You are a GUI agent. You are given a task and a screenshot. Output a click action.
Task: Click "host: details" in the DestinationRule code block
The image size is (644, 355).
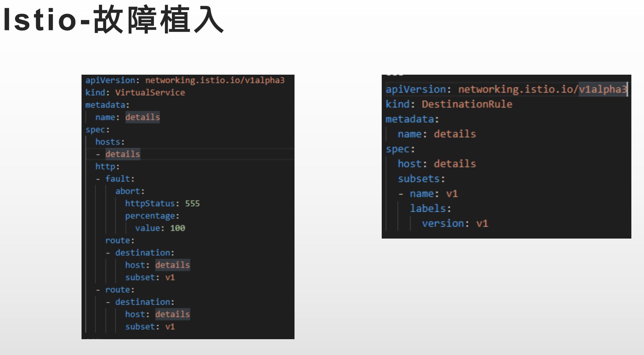[x=437, y=164]
